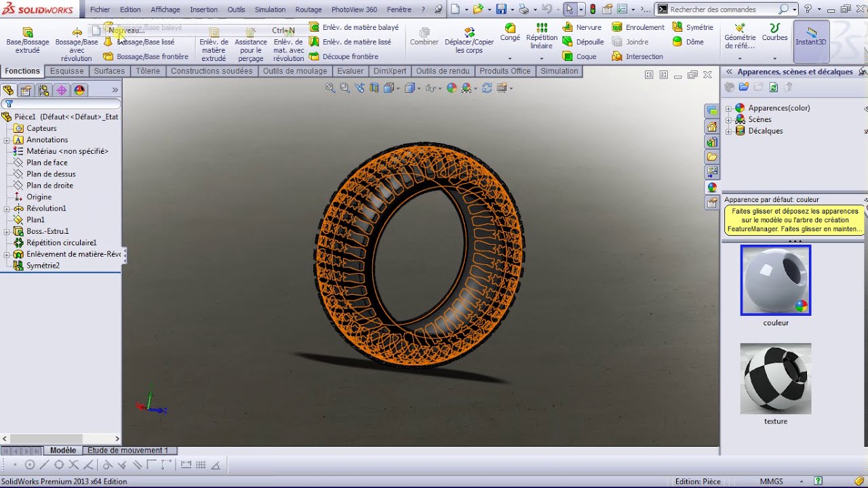This screenshot has height=488, width=868.
Task: Open the ConfigurationManager tab icon
Action: coord(44,90)
